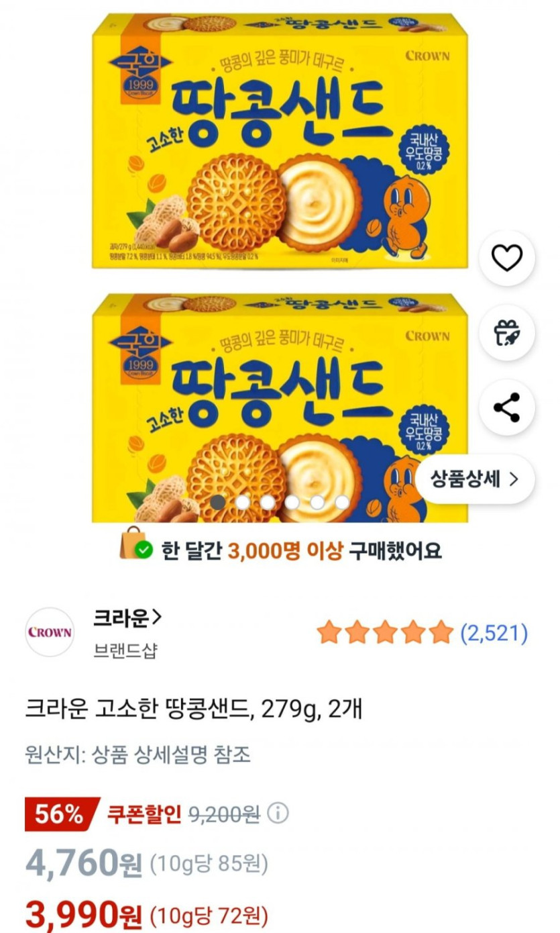The height and width of the screenshot is (933, 560).
Task: Tap the 56% discount badge
Action: (x=60, y=814)
